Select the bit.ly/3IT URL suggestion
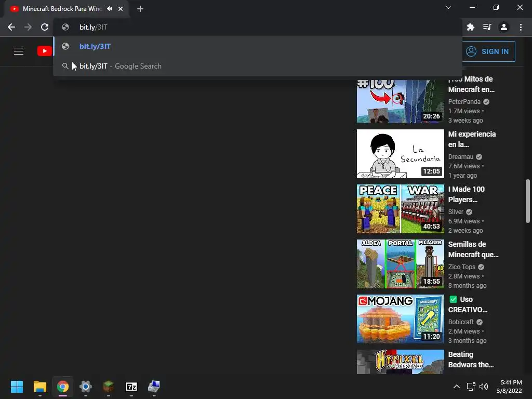Viewport: 532px width, 399px height. pyautogui.click(x=258, y=46)
